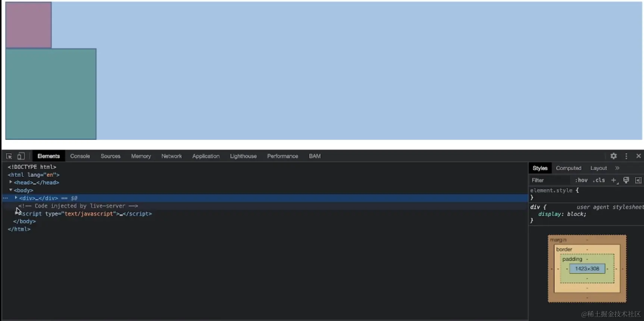The image size is (644, 321).
Task: Click the border label in box model
Action: 564,249
